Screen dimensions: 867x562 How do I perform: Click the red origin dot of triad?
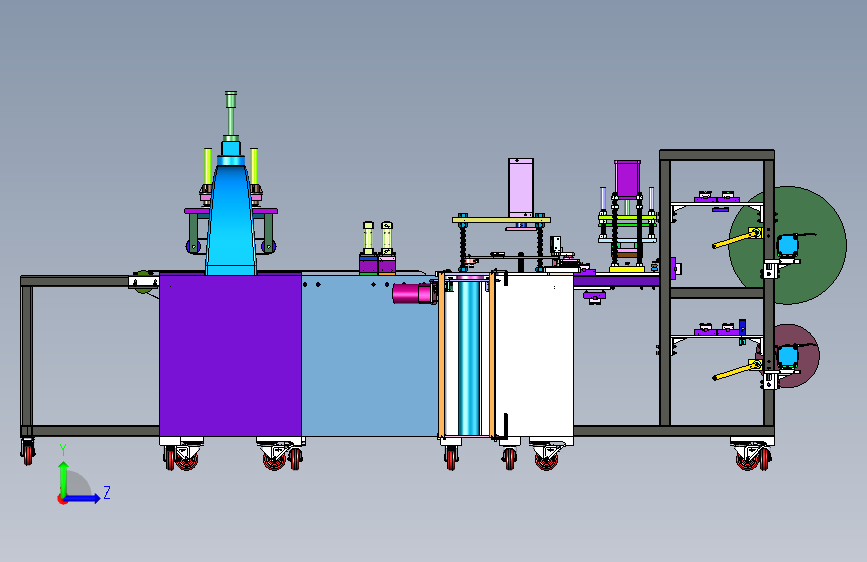61,499
